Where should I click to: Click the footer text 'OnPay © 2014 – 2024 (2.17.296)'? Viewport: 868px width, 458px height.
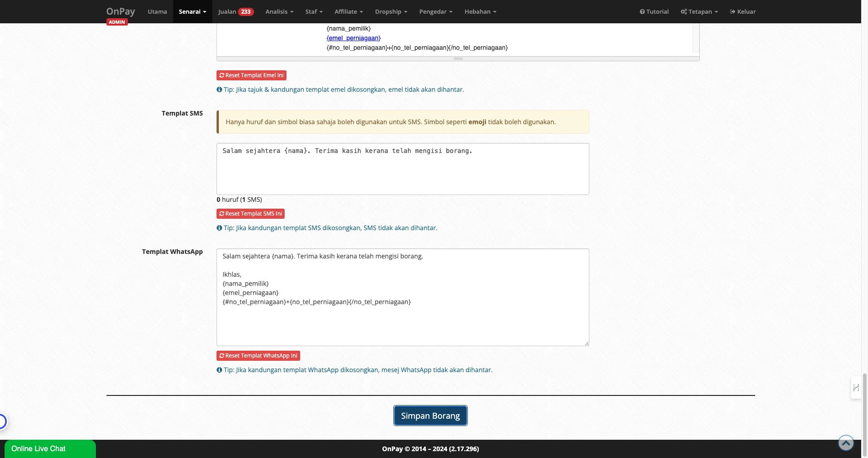pos(430,449)
